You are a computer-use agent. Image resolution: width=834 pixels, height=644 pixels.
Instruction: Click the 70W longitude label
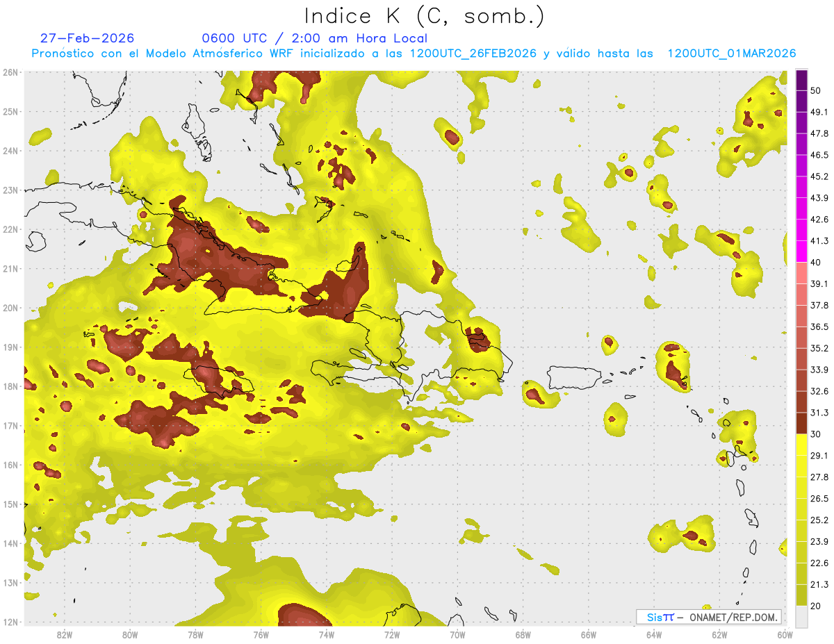pyautogui.click(x=457, y=634)
